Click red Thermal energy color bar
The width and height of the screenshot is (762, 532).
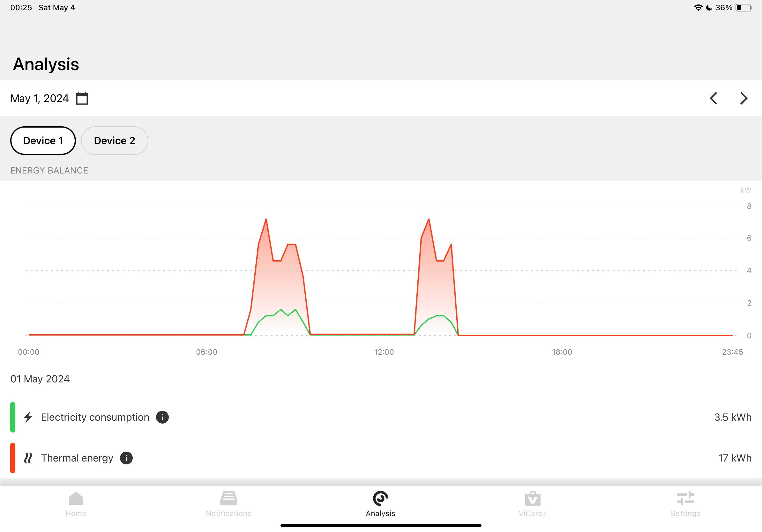point(13,458)
